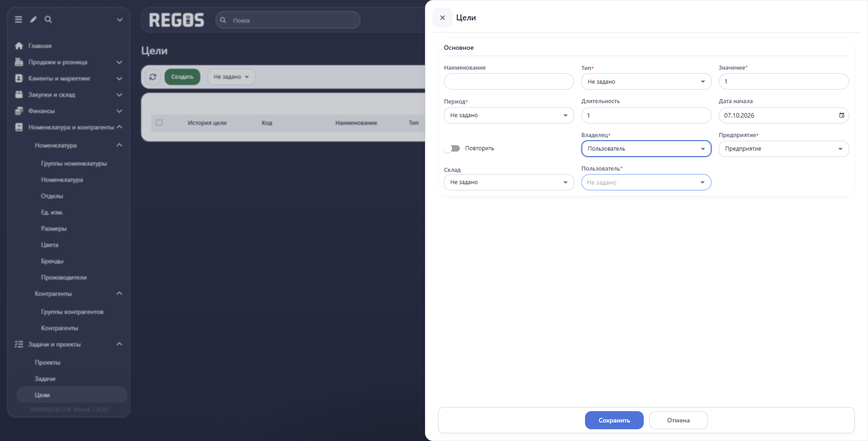Close the Цели side panel

[x=443, y=18]
